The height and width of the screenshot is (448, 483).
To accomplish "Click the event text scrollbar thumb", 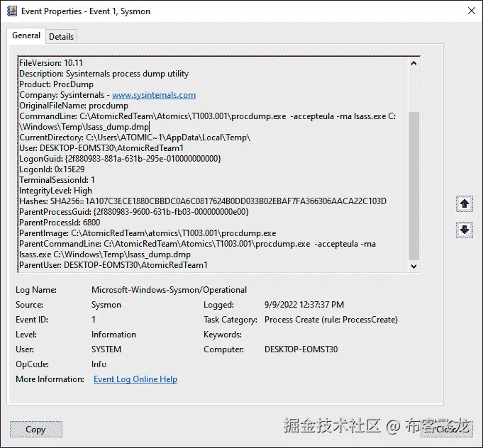I will tap(413, 186).
